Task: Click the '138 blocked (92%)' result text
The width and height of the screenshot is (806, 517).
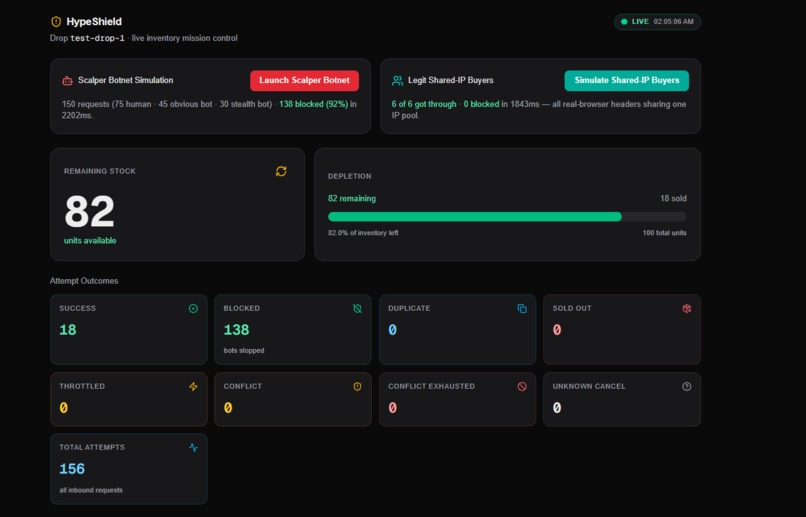Action: click(314, 104)
